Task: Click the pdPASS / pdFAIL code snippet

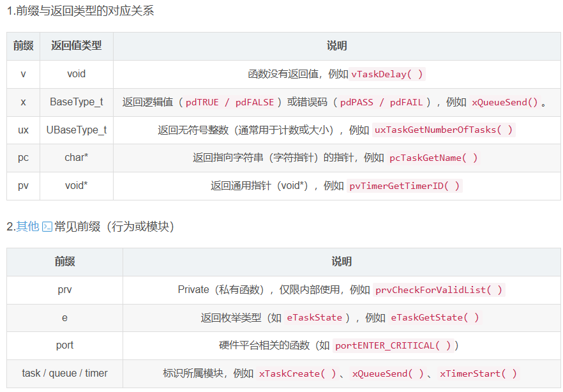Action: [381, 102]
